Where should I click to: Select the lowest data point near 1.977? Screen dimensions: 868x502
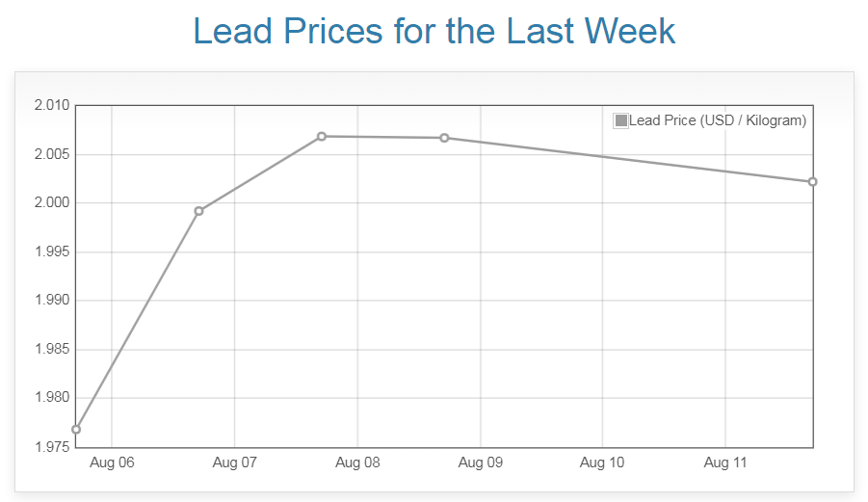[76, 430]
